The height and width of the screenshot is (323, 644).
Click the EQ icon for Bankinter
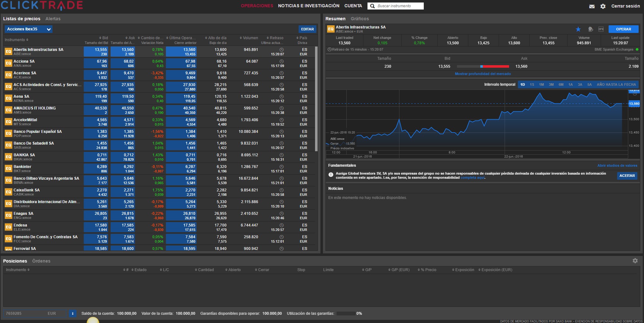8,169
